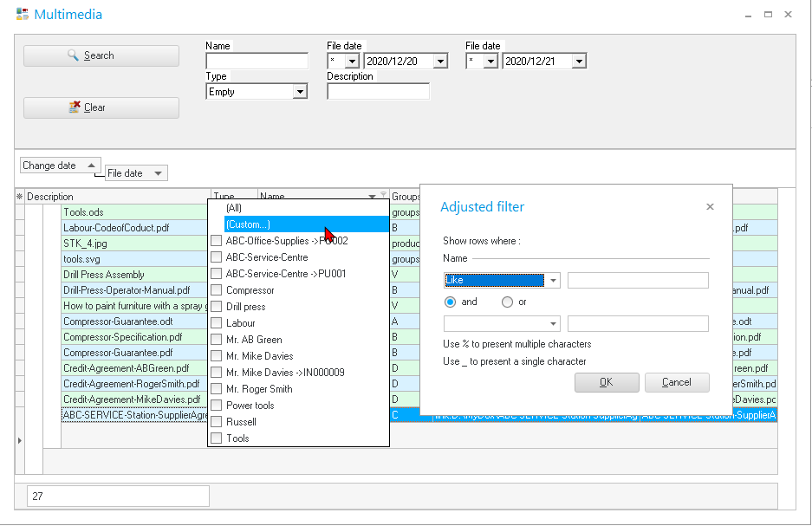Select (Custom...) filter option
This screenshot has width=812, height=526.
pos(248,224)
